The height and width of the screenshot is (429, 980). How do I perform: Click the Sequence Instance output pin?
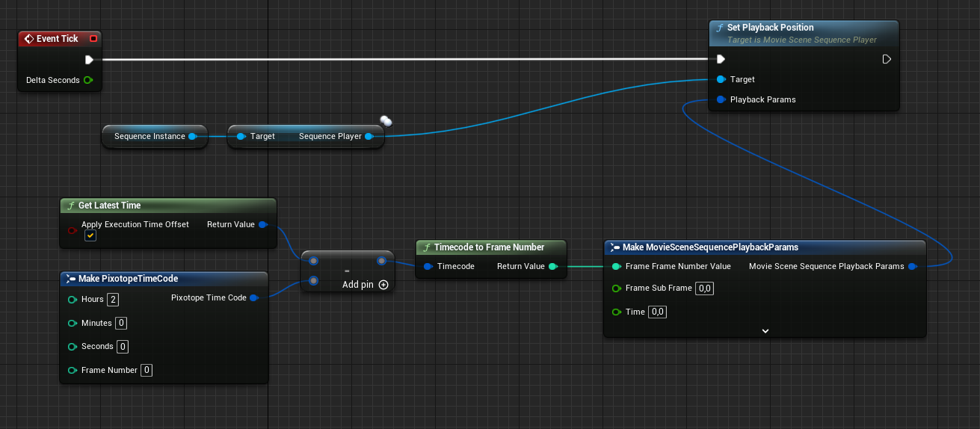coord(193,136)
